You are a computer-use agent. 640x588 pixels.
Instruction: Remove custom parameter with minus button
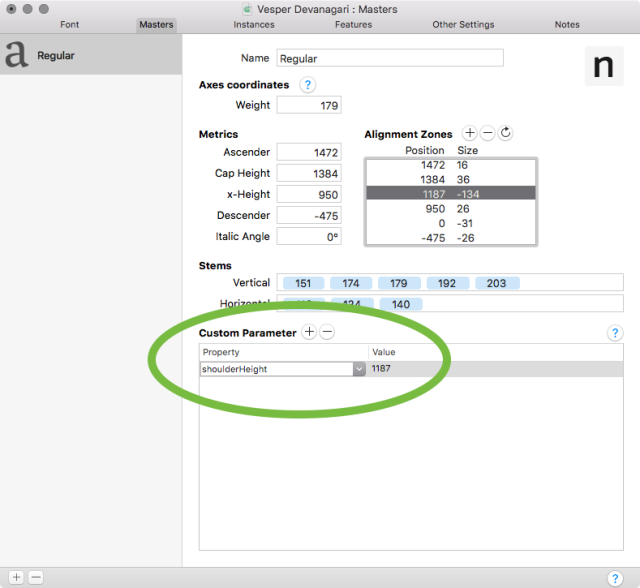tap(327, 332)
